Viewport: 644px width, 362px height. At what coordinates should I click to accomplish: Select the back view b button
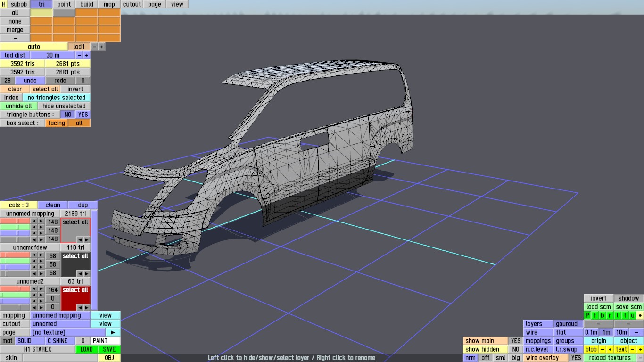pos(603,315)
